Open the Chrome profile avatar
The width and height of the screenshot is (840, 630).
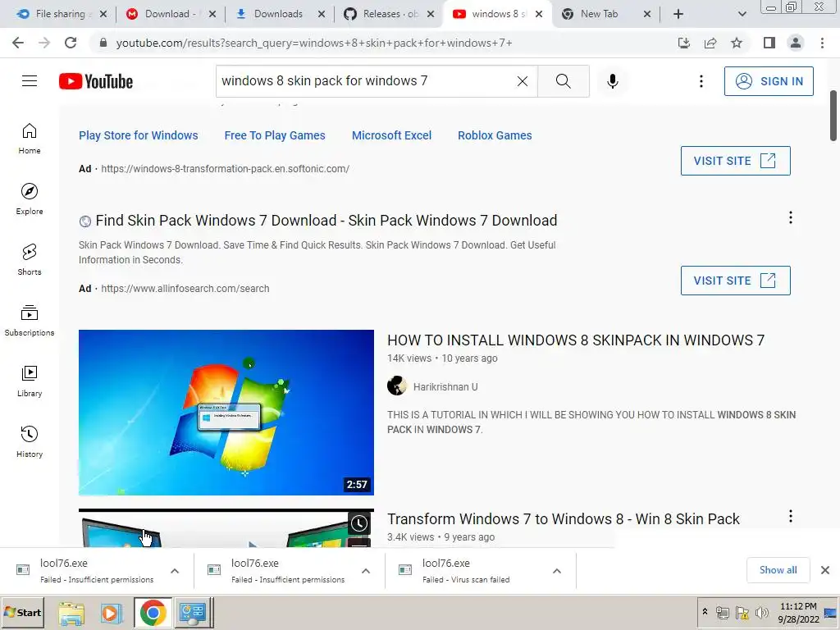[796, 43]
